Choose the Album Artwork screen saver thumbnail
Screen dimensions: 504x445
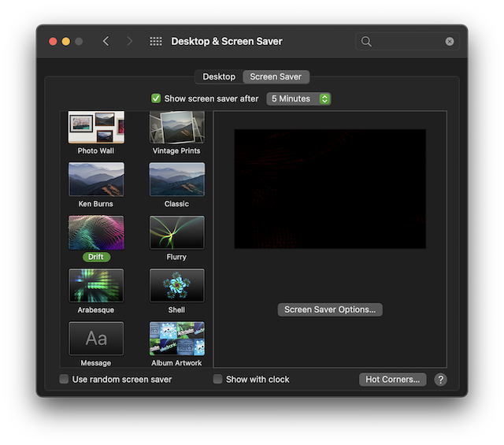coord(176,339)
